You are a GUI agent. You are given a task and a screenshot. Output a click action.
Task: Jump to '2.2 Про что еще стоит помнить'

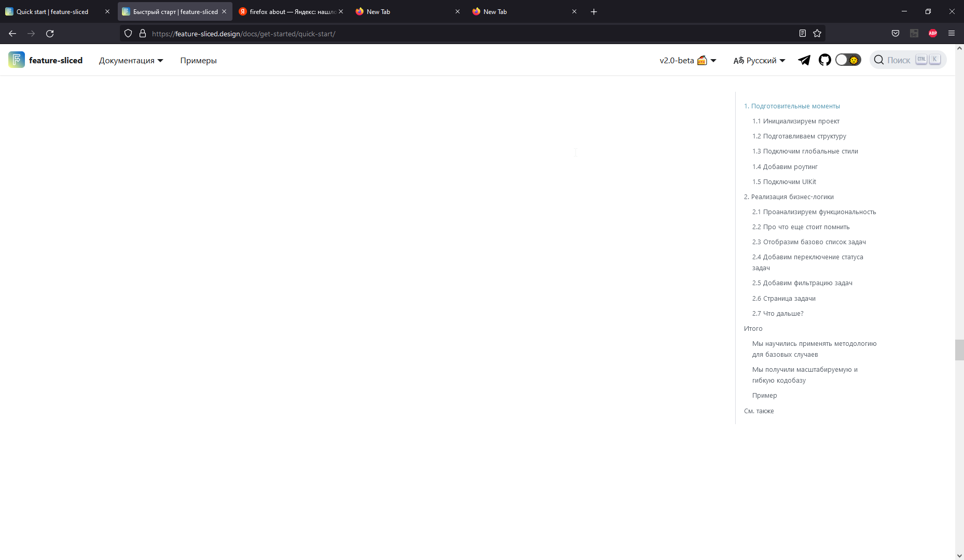[x=801, y=227]
